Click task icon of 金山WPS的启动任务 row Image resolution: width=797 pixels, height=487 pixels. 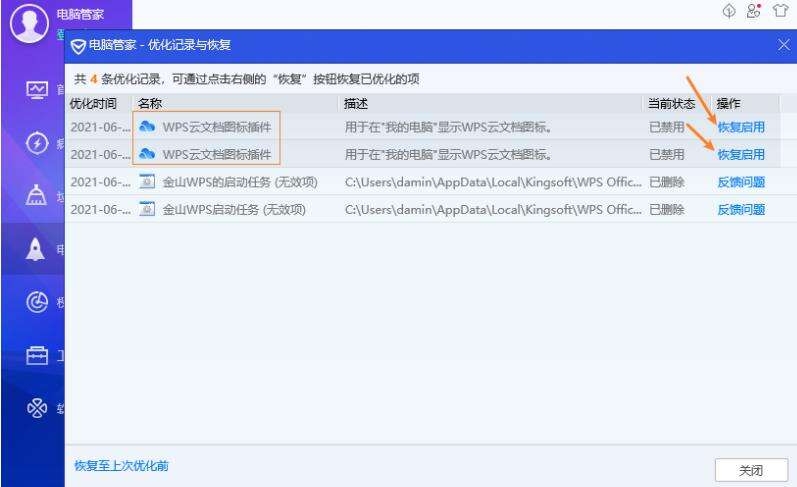[147, 181]
